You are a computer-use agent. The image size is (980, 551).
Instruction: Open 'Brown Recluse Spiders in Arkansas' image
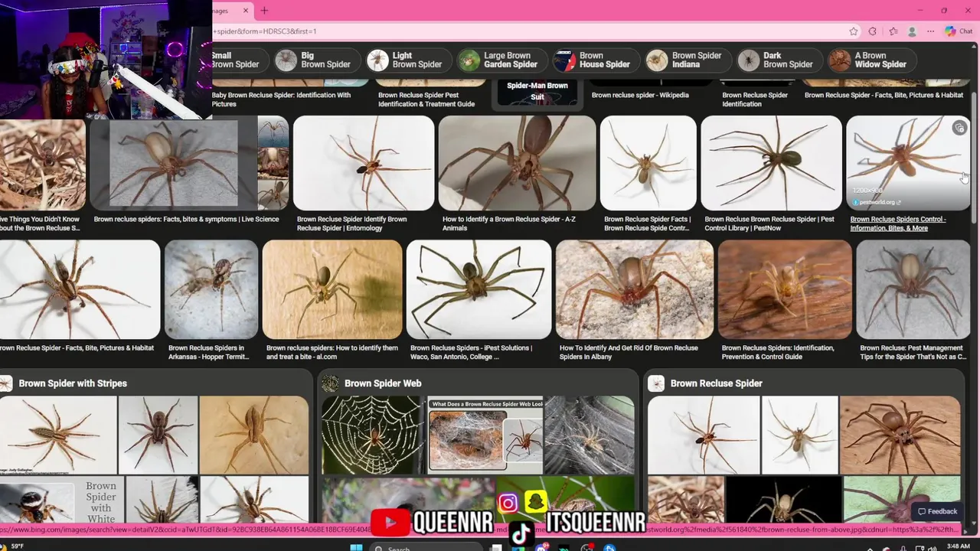[211, 289]
